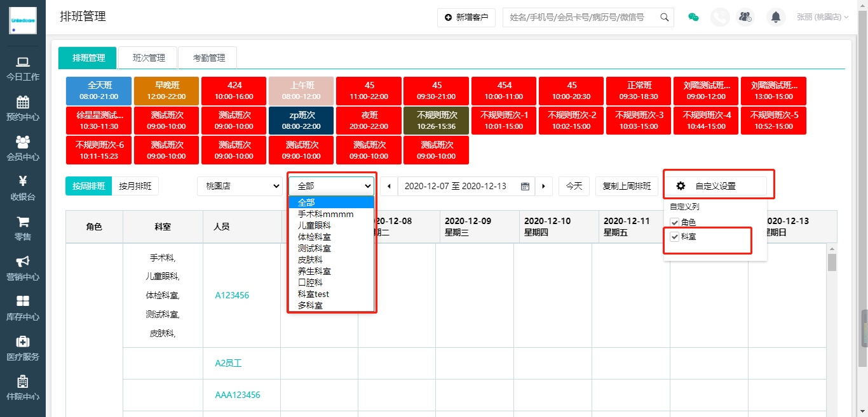Screen dimensions: 868x417
Task: Select 手术科mmmm from department list
Action: click(331, 214)
